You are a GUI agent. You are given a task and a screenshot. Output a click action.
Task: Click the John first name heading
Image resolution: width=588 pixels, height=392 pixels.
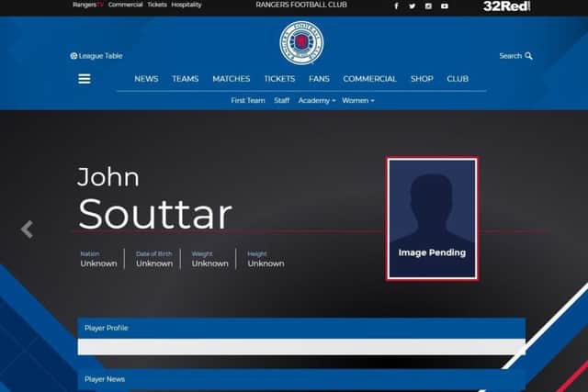pyautogui.click(x=108, y=177)
